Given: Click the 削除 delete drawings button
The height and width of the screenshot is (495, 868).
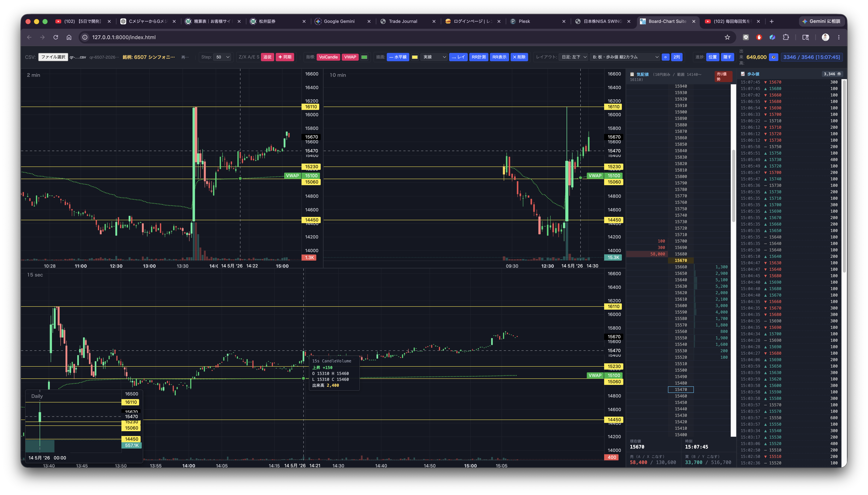Looking at the screenshot, I should 519,57.
